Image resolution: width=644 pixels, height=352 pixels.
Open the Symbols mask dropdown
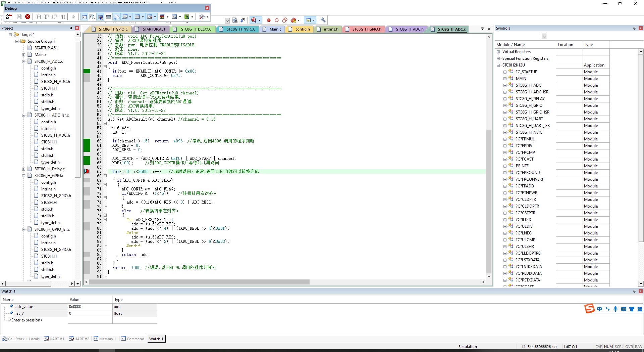click(x=544, y=36)
